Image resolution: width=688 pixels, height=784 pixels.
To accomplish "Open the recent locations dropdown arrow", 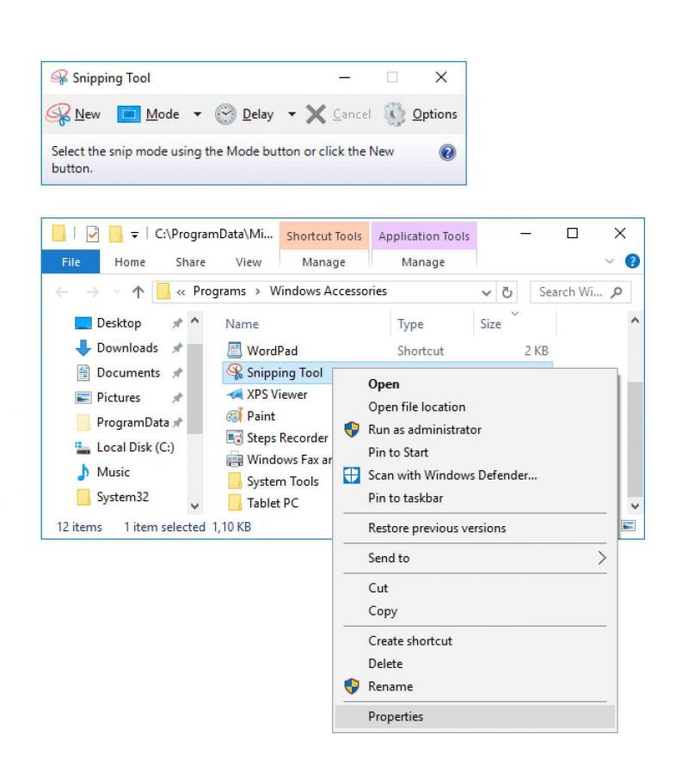I will point(117,291).
